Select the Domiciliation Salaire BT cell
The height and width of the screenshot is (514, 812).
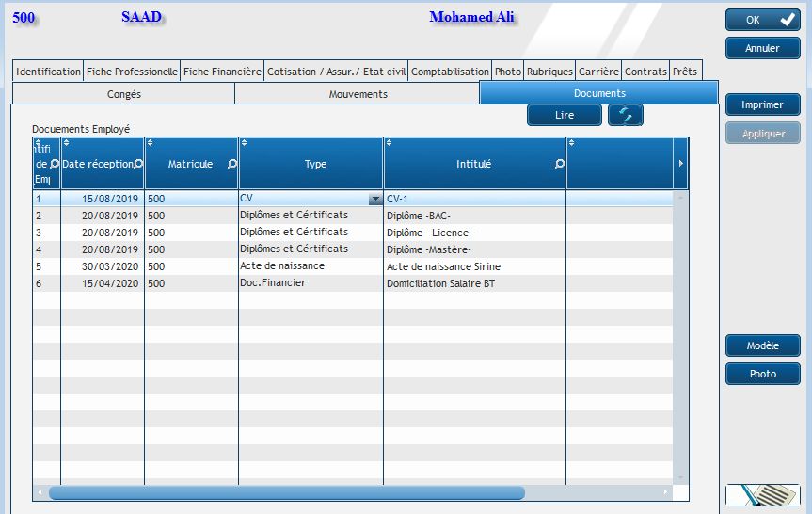[440, 283]
